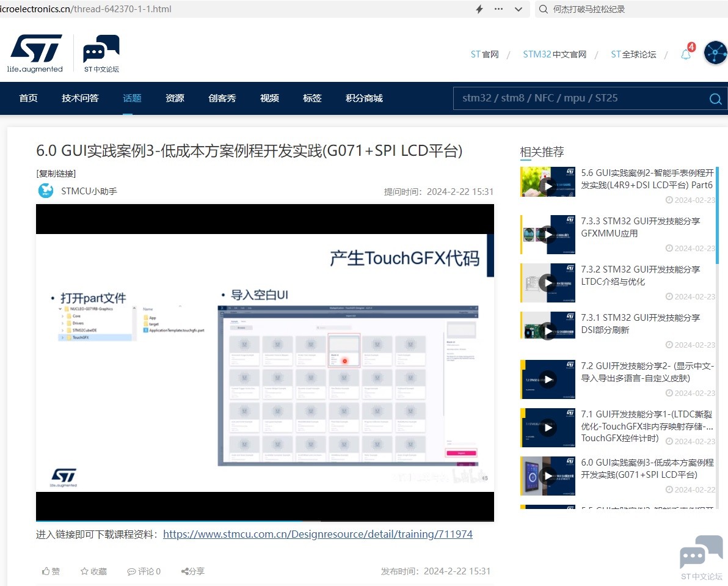Click the browser search magnifier icon
728x586 pixels.
543,9
